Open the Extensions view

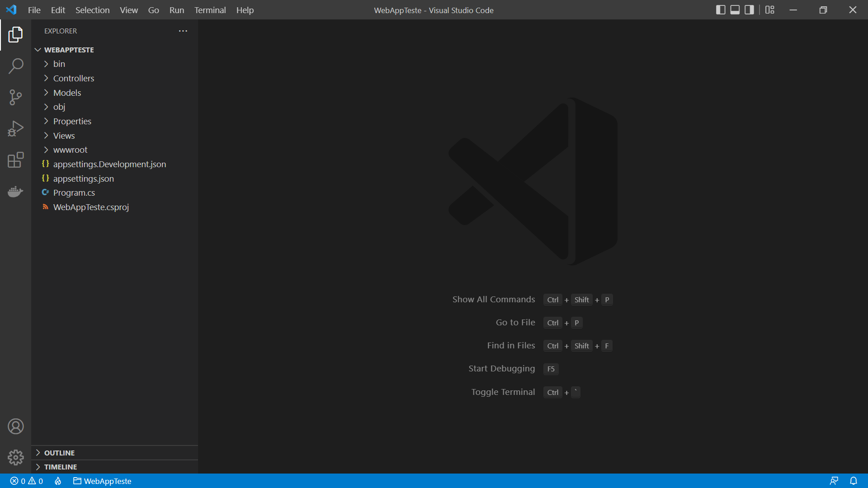coord(15,160)
